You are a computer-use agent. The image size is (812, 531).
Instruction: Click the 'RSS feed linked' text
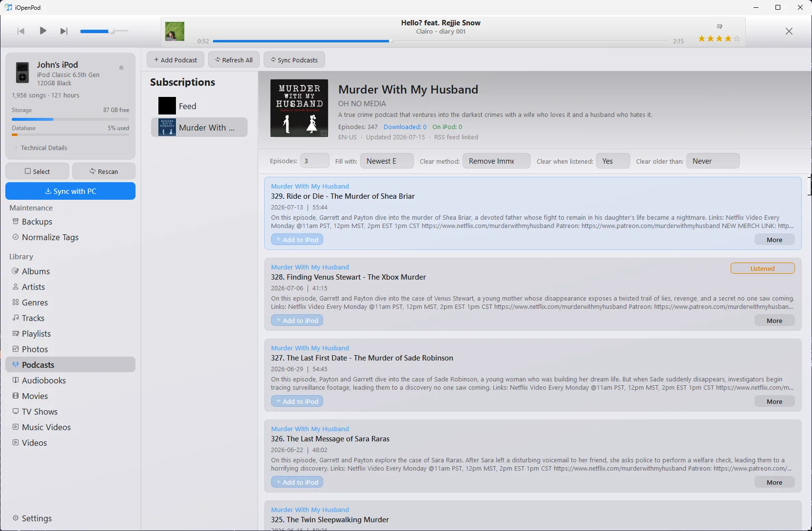[456, 137]
